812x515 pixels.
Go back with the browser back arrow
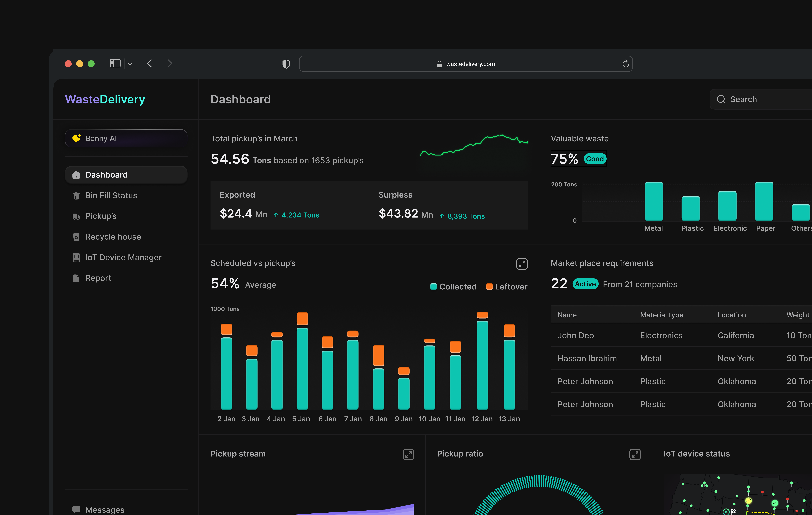pos(150,63)
